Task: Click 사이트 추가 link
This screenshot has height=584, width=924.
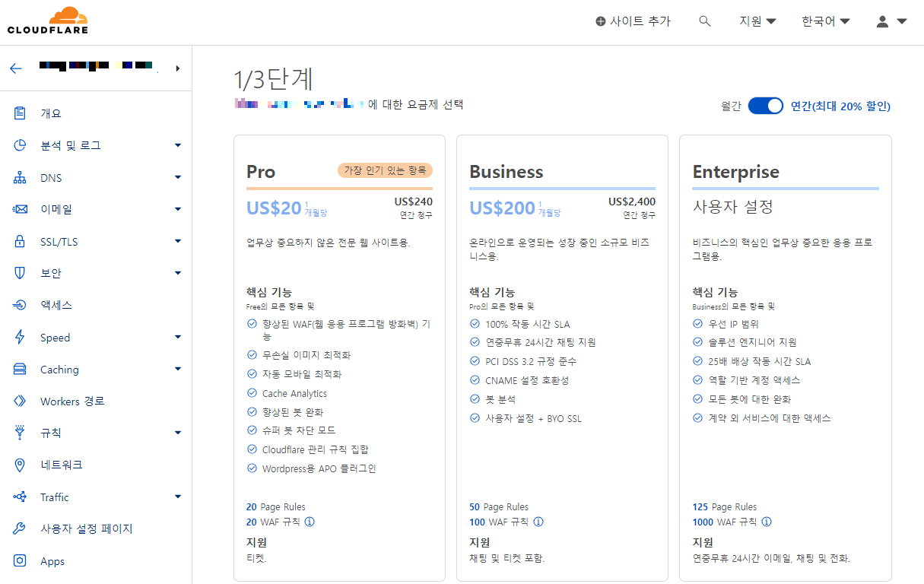Action: 633,21
